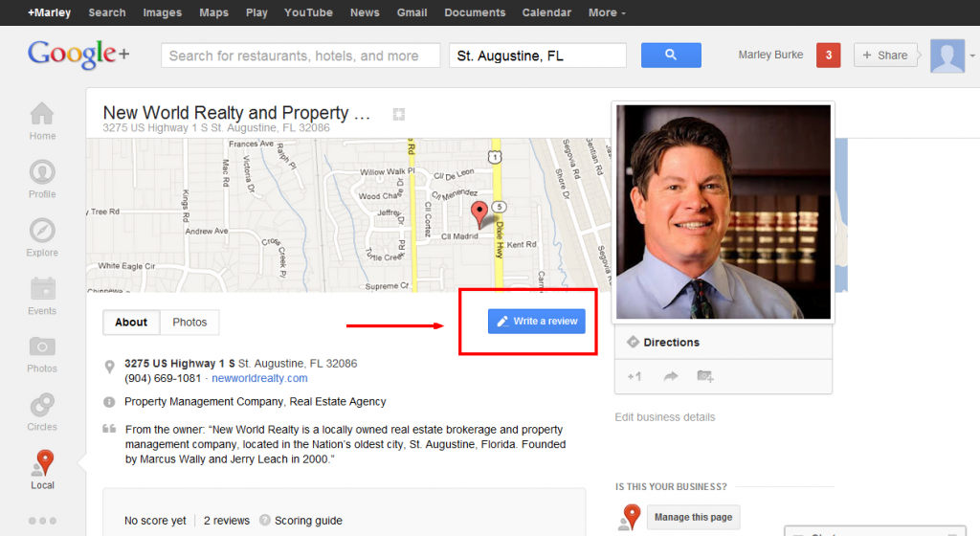Click the small icon beside the business title
Viewport: 980px width, 536px height.
tap(399, 114)
